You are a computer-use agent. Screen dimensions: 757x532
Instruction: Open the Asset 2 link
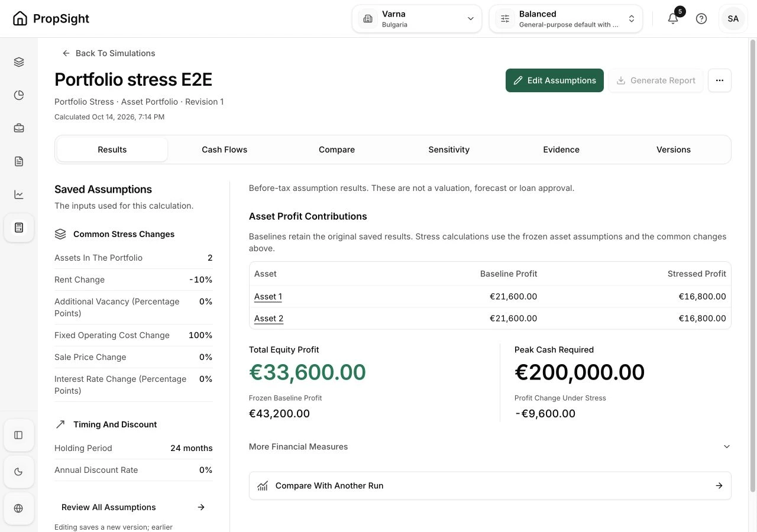pyautogui.click(x=269, y=319)
